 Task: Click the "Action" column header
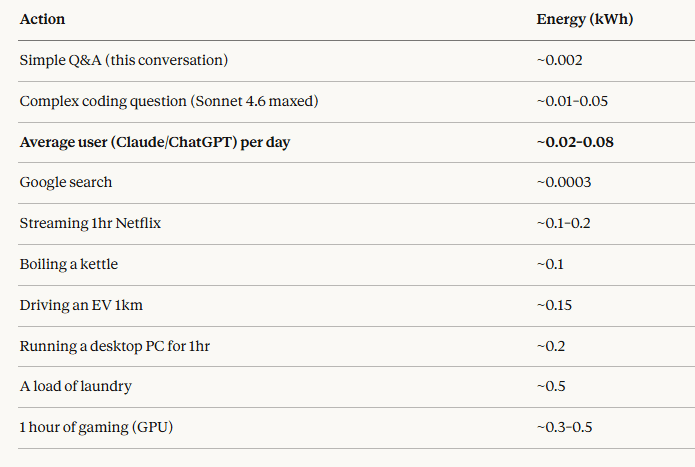pyautogui.click(x=43, y=19)
